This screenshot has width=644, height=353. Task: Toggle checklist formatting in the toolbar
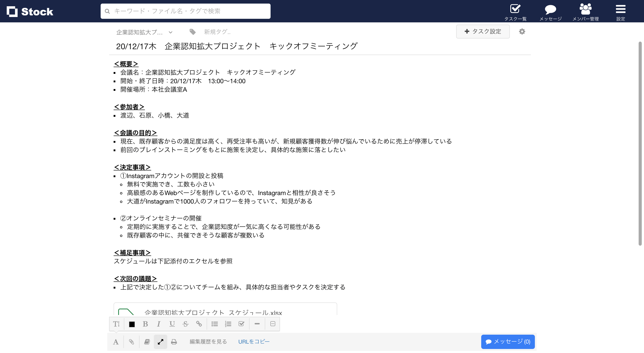point(241,324)
